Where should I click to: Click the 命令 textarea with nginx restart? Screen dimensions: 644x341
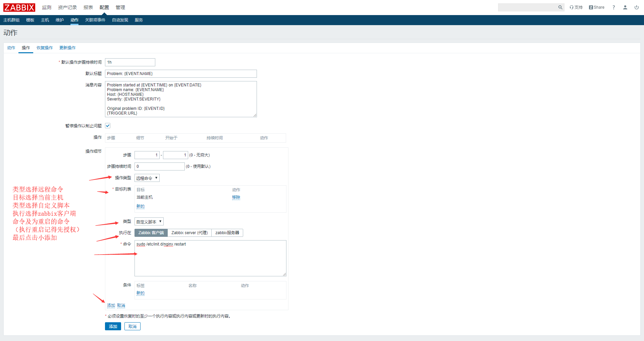(x=210, y=258)
